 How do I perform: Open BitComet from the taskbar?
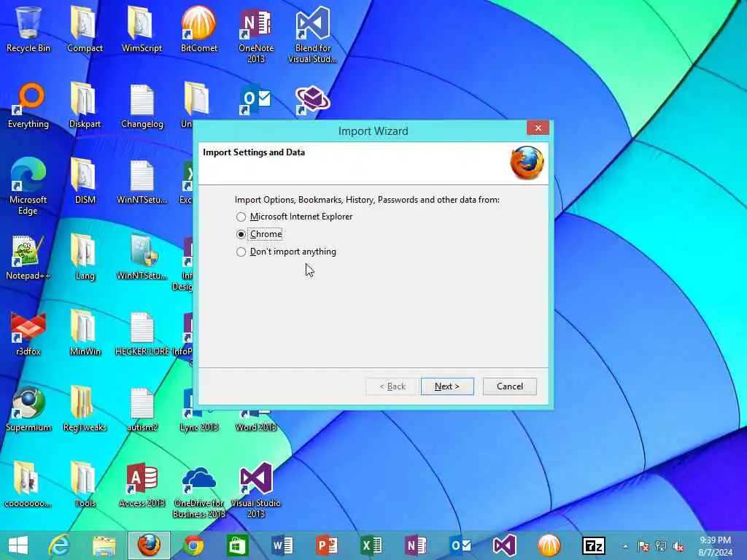tap(549, 545)
